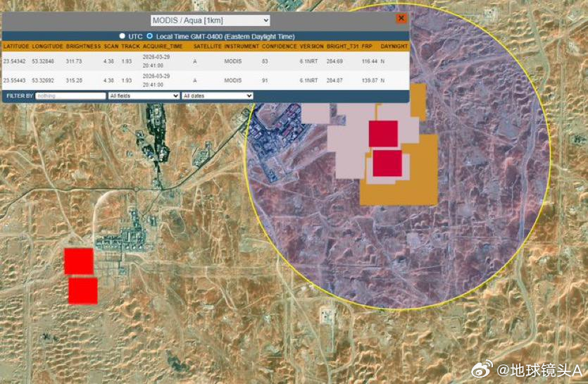Sort by the SCAN column header
The width and height of the screenshot is (588, 384).
(x=111, y=47)
